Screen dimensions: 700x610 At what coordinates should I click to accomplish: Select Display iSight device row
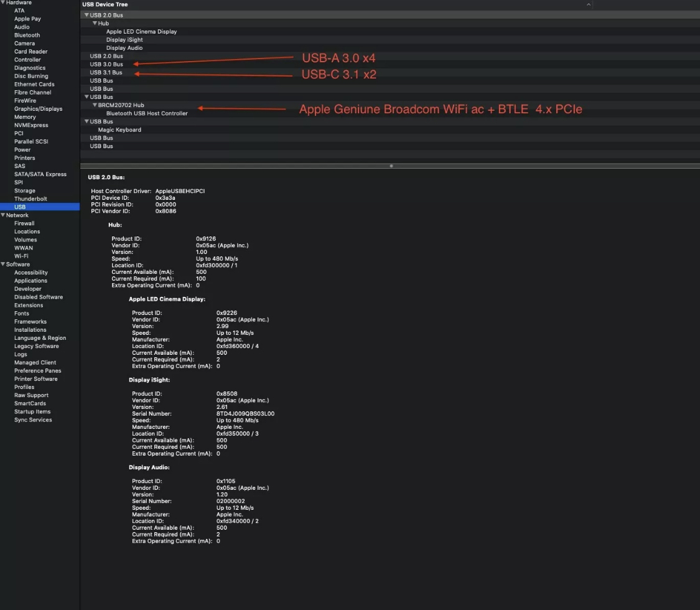pos(390,40)
